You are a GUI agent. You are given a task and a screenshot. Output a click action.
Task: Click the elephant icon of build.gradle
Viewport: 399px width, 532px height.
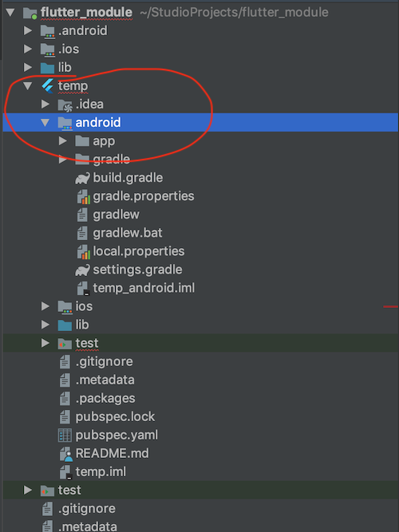(x=82, y=178)
